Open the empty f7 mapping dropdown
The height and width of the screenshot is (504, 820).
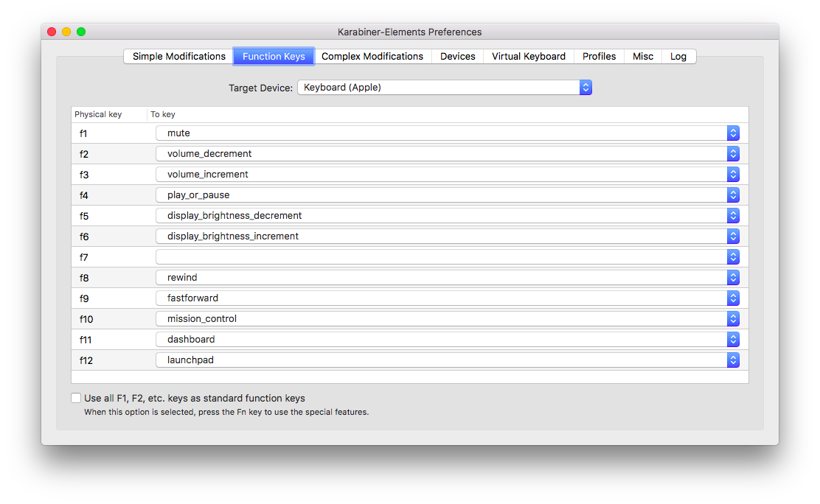pos(448,257)
